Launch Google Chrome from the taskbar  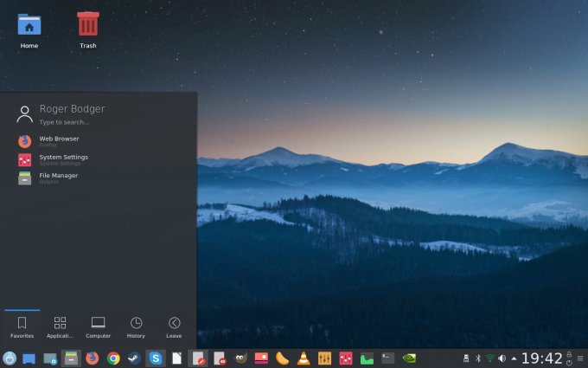pyautogui.click(x=113, y=358)
